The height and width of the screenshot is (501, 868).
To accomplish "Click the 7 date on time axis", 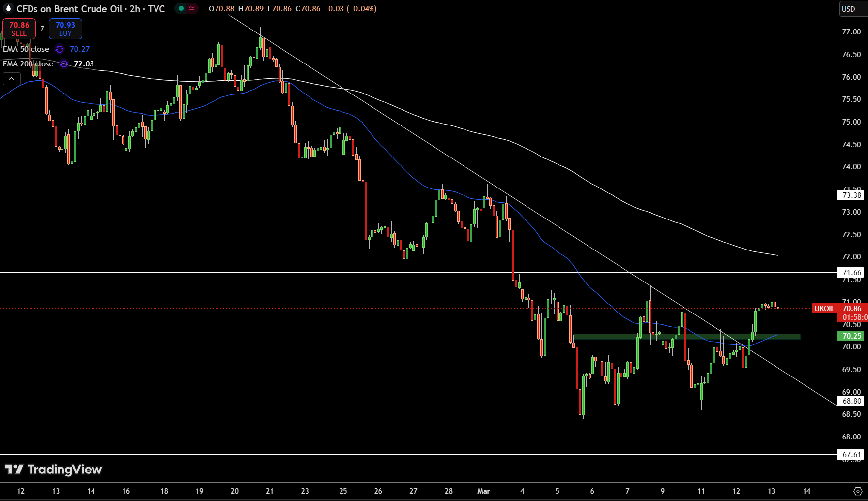I will click(627, 491).
